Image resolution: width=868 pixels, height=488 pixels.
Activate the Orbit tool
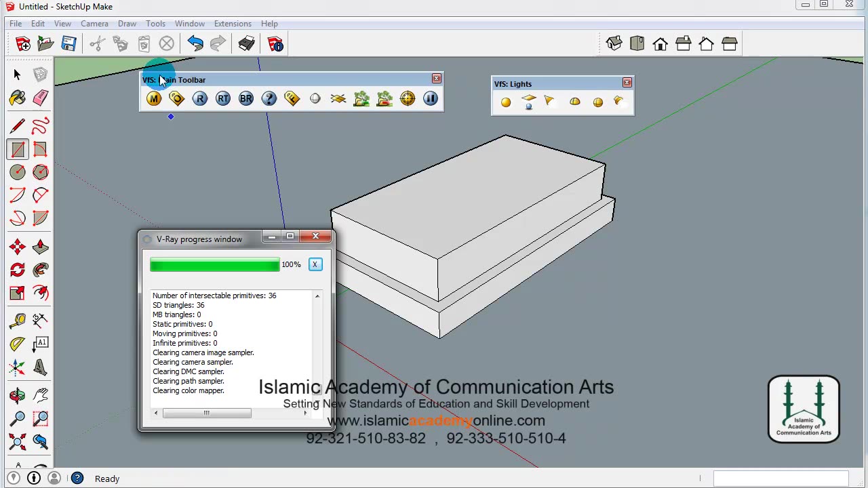18,395
